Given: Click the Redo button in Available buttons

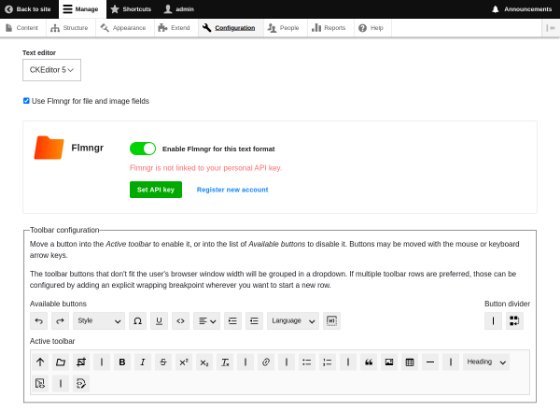Looking at the screenshot, I should 60,321.
